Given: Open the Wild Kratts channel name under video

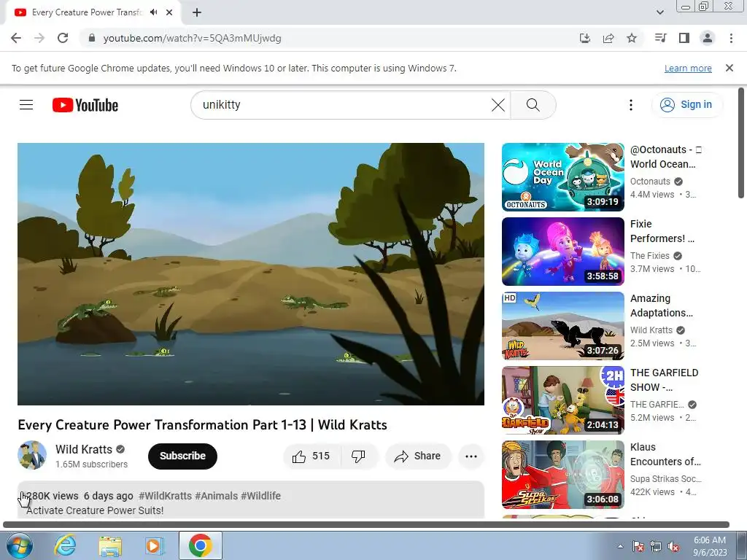Looking at the screenshot, I should pos(84,449).
